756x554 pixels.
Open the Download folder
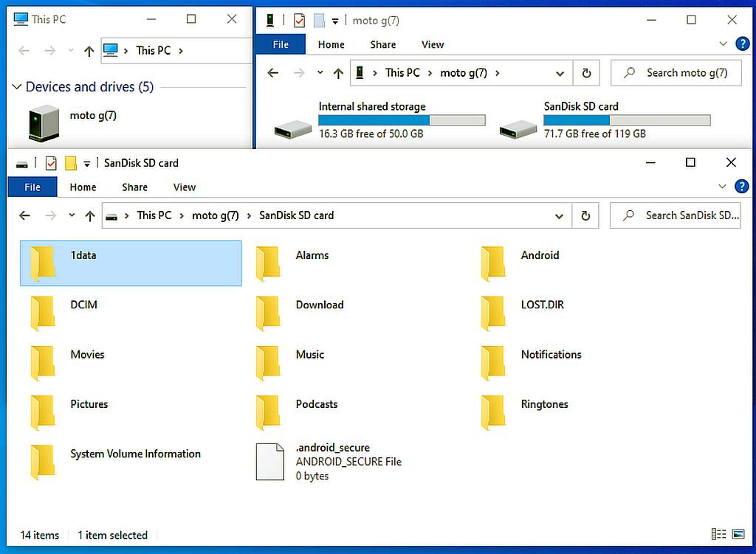300,313
